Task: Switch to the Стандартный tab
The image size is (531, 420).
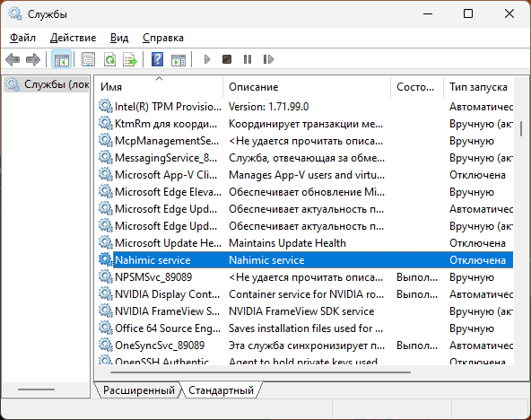Action: pos(221,390)
